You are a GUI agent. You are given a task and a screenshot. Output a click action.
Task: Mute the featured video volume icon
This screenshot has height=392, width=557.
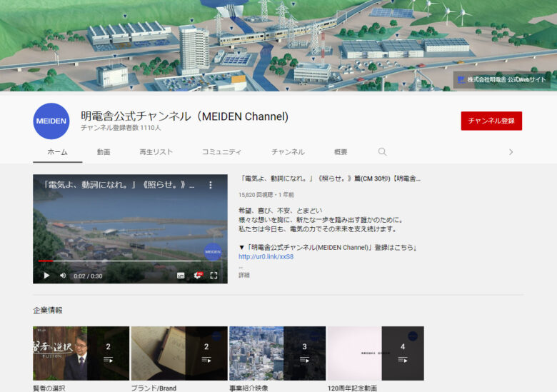click(x=63, y=276)
